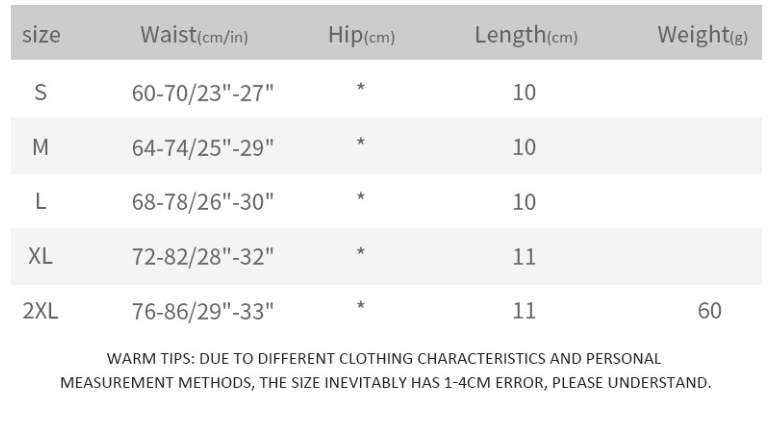770x426 pixels.
Task: Click the weight value 60
Action: tap(709, 311)
